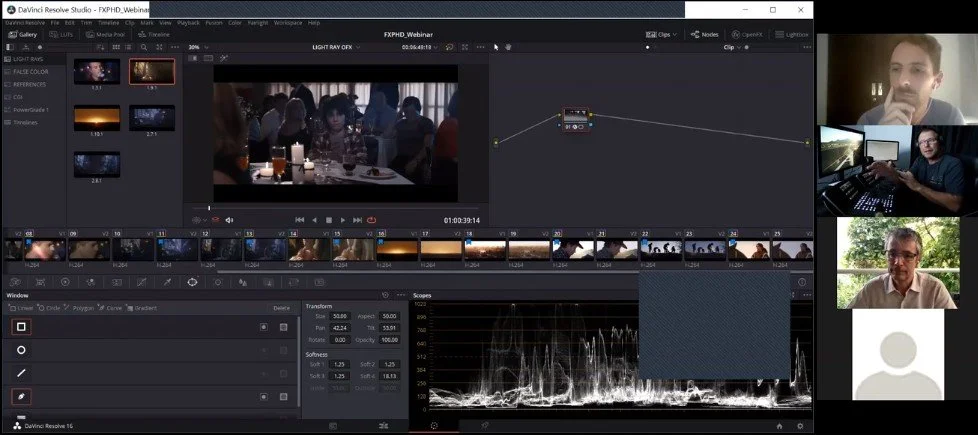Select the square linear window shape
The width and height of the screenshot is (978, 435).
pyautogui.click(x=21, y=326)
